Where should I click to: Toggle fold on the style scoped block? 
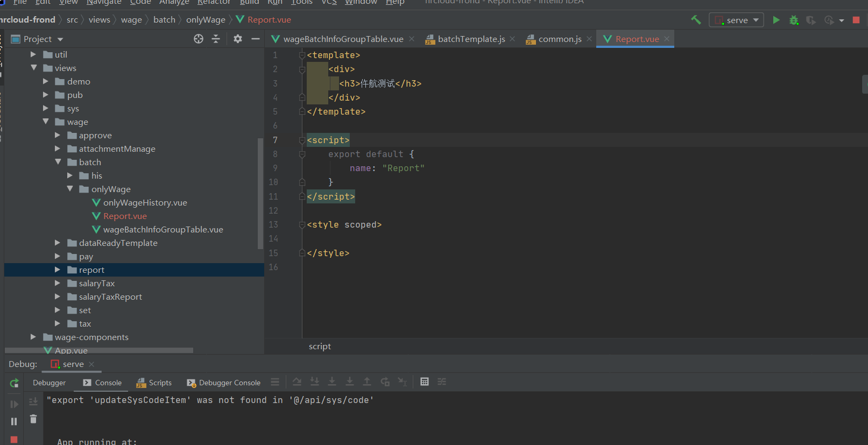coord(302,225)
